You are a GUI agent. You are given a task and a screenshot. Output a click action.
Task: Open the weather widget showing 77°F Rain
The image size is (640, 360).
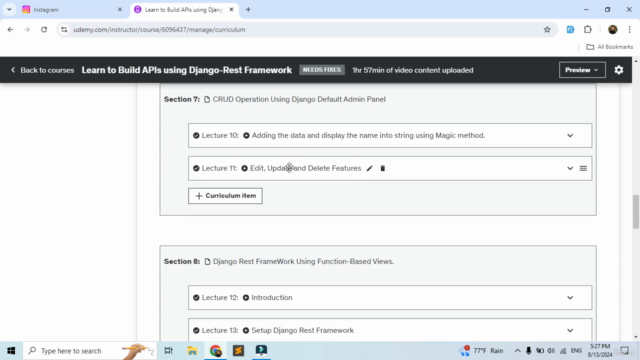pyautogui.click(x=482, y=351)
